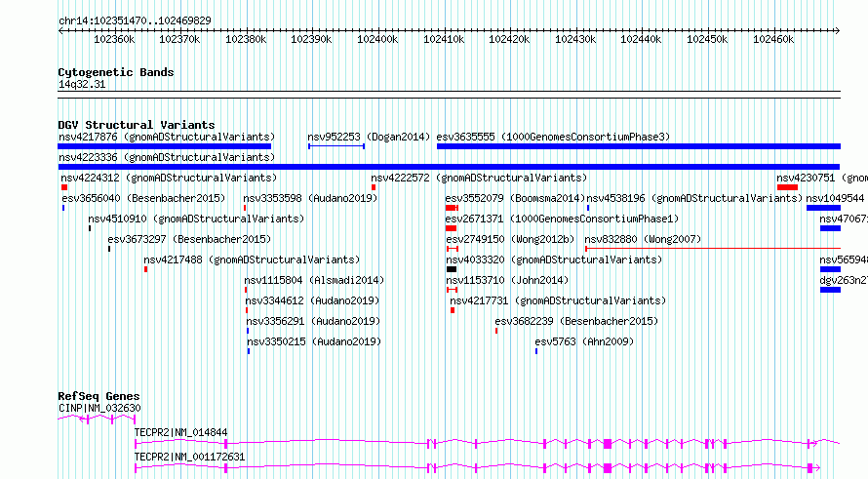
Task: Click the red esv2671371 variant block
Action: (452, 228)
